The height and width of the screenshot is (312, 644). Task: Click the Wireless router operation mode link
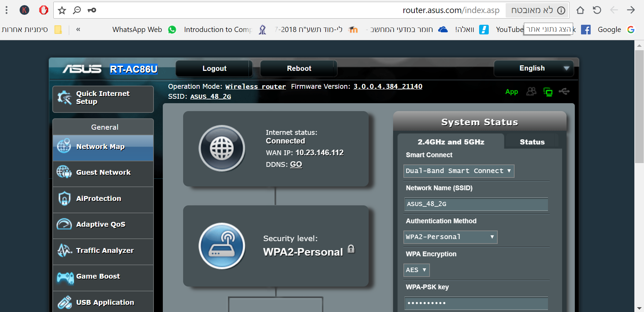tap(255, 87)
